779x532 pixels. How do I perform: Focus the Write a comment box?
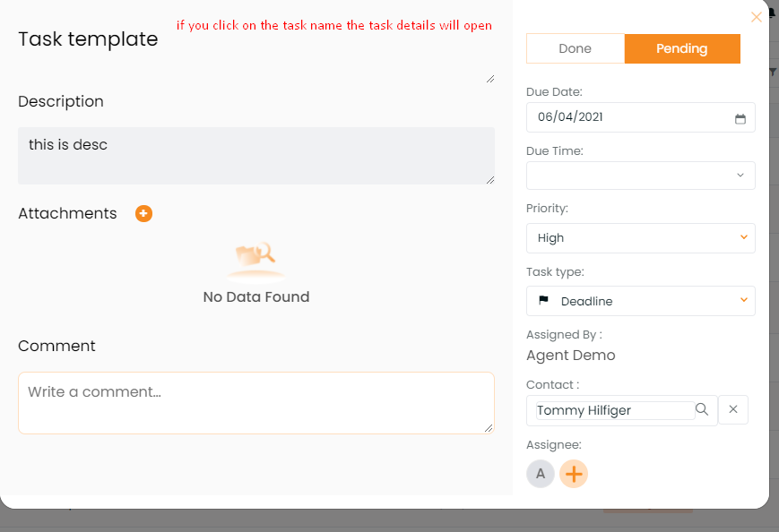pos(255,403)
